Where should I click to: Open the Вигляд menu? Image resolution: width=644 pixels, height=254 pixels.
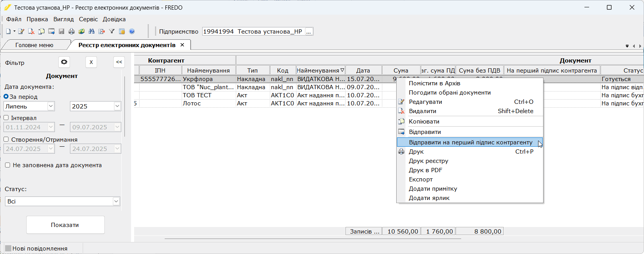[x=63, y=19]
